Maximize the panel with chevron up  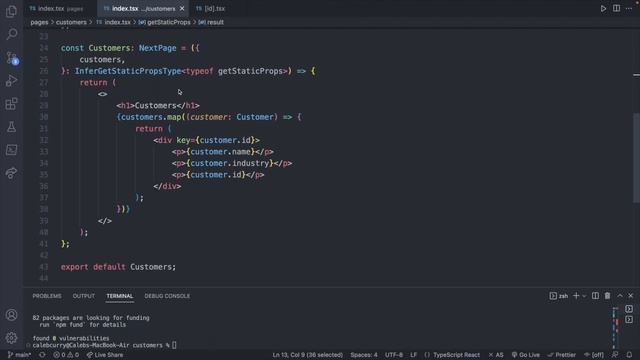tap(620, 296)
